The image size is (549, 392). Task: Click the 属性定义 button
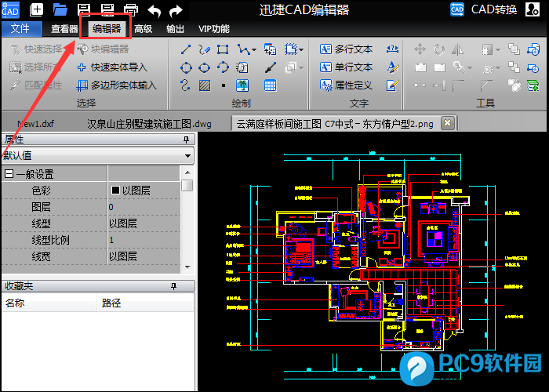(346, 85)
